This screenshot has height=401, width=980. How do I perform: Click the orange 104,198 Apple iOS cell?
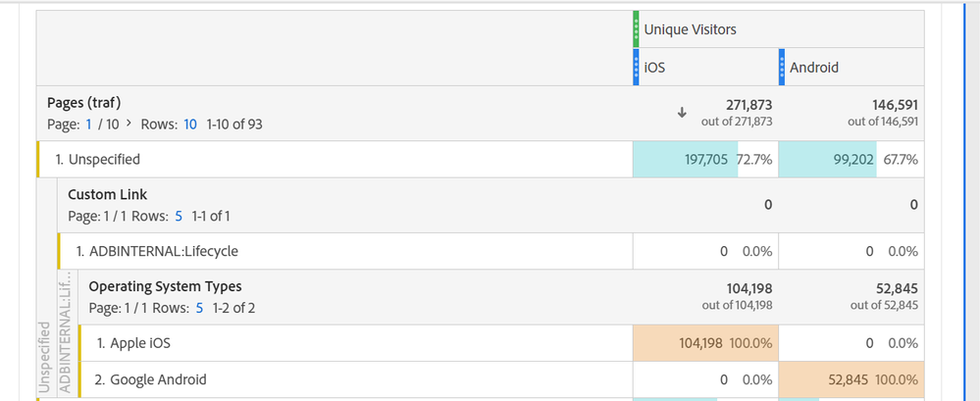point(705,343)
